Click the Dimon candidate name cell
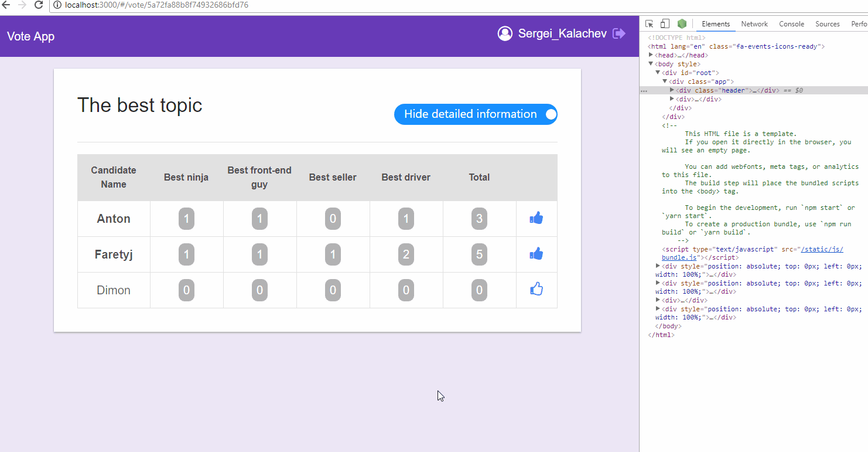This screenshot has height=452, width=868. 114,290
